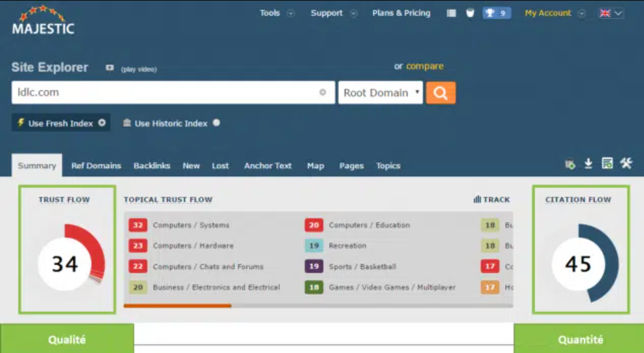
Task: Click the Computers / Hardware topic text
Action: coord(193,245)
